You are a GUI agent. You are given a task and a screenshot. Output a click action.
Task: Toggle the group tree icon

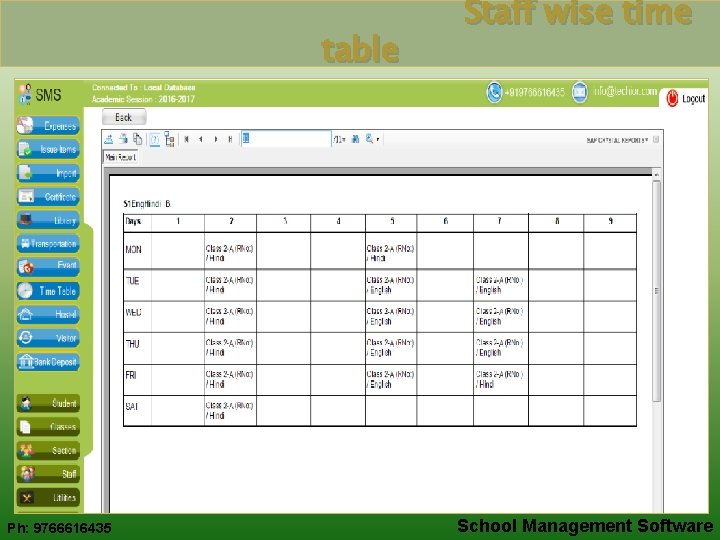click(169, 139)
